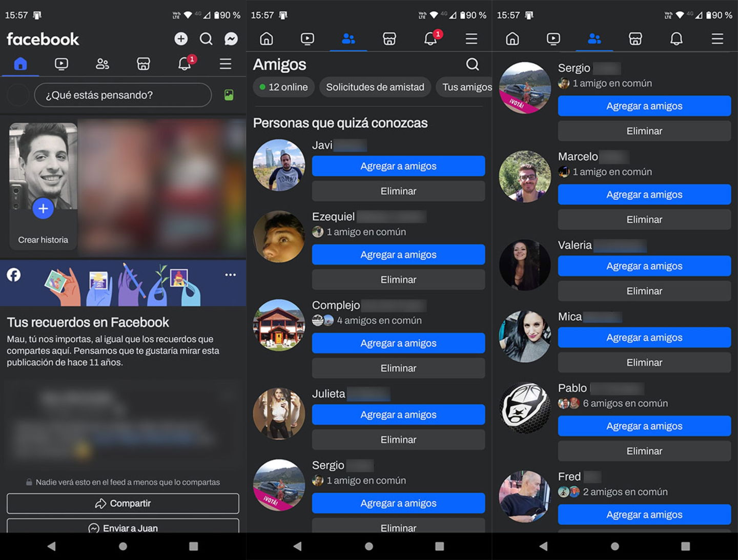Open the 'Crear historia' story card label

tap(43, 240)
